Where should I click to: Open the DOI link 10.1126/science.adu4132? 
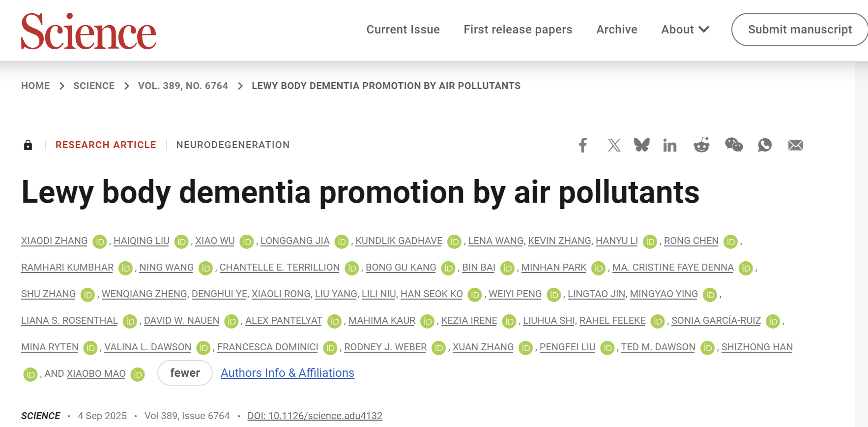[315, 416]
